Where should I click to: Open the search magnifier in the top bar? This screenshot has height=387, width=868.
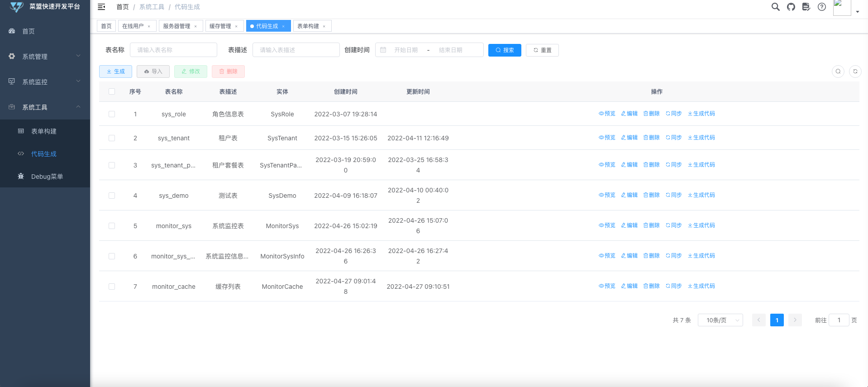click(x=775, y=7)
